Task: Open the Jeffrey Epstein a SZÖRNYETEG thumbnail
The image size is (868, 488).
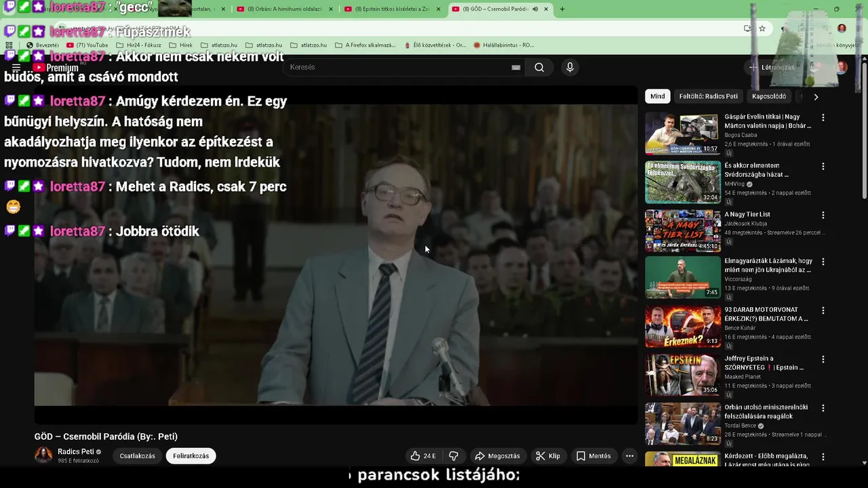Action: coord(683,375)
